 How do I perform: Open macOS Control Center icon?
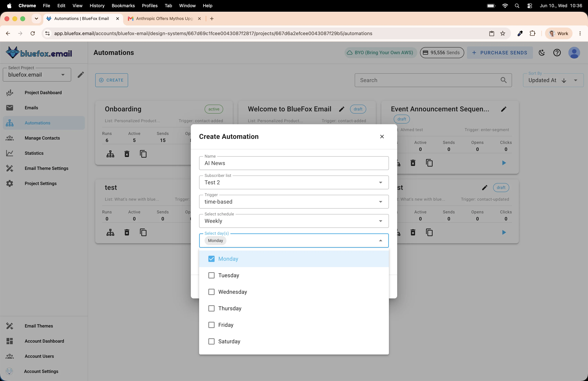(x=529, y=6)
